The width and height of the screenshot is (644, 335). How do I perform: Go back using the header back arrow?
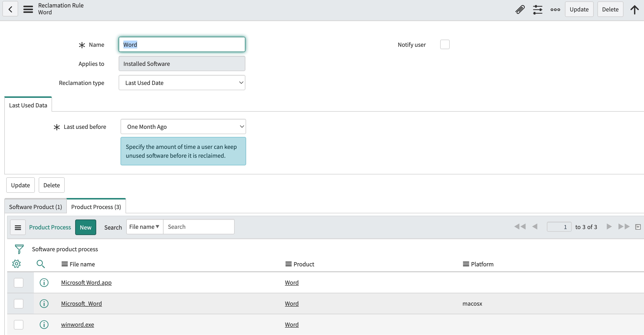click(10, 9)
